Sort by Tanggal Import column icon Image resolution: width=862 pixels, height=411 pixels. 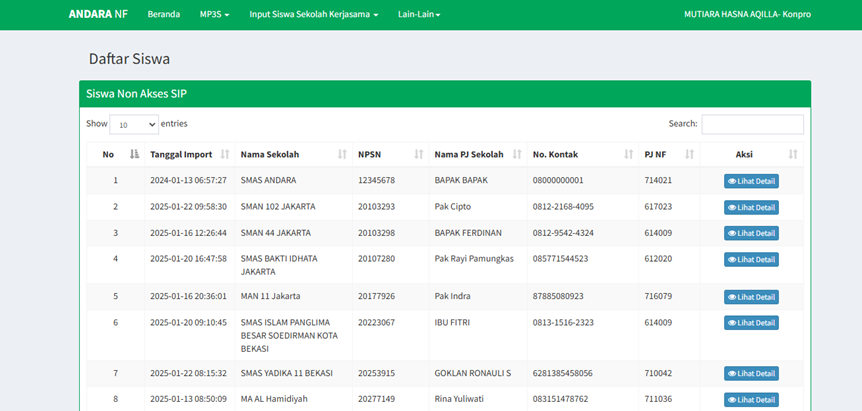(225, 154)
